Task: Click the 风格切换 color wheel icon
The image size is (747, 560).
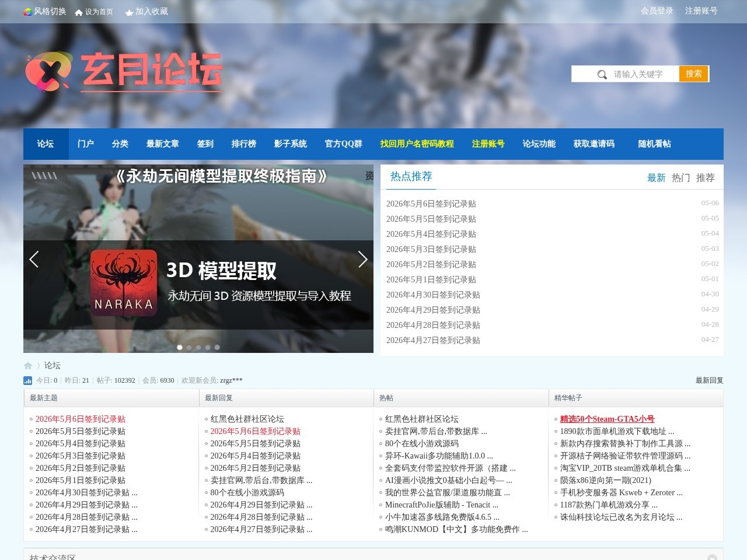Action: 27,12
